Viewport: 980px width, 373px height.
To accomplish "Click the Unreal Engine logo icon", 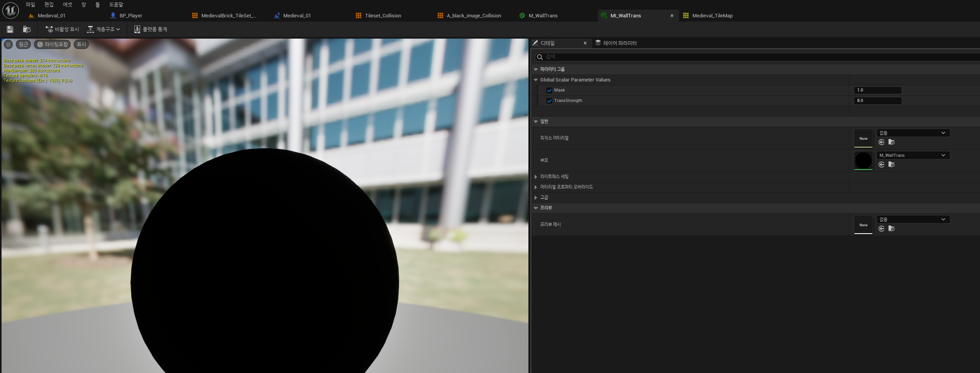I will (x=10, y=10).
